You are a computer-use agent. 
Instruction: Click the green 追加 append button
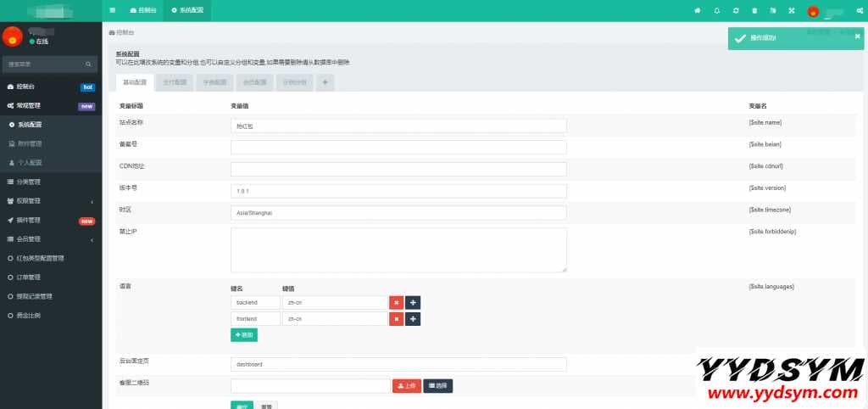[x=244, y=334]
